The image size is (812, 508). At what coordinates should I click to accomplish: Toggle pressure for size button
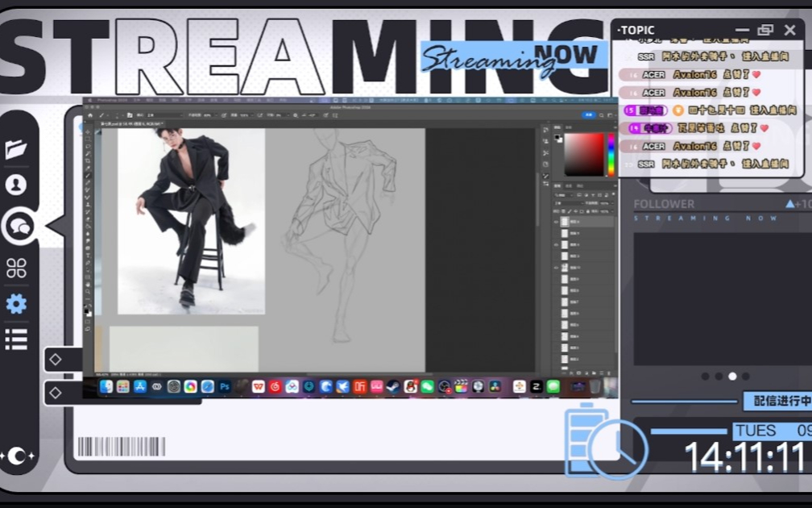tap(325, 115)
